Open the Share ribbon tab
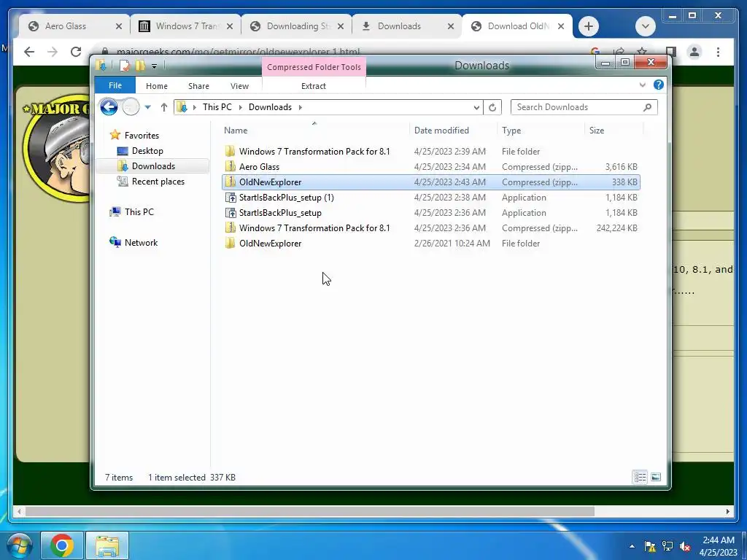The image size is (747, 560). pyautogui.click(x=198, y=86)
